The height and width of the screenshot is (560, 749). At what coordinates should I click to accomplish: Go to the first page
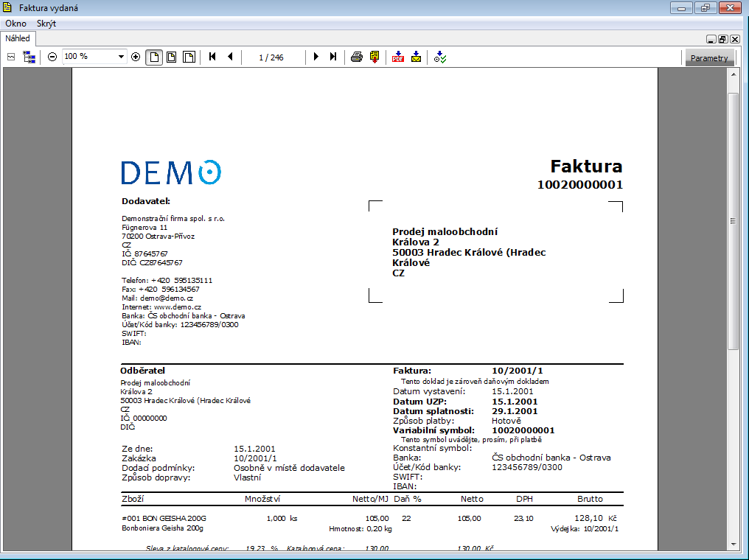[x=212, y=57]
